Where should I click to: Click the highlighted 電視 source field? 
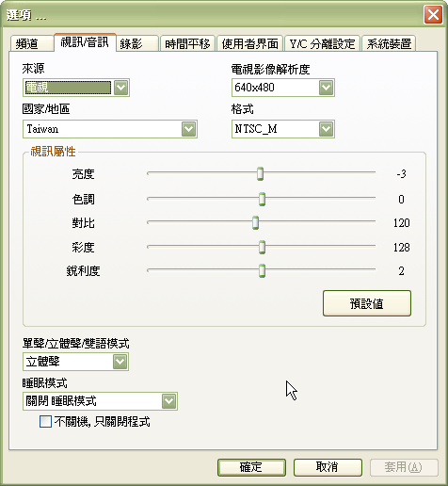tap(68, 88)
